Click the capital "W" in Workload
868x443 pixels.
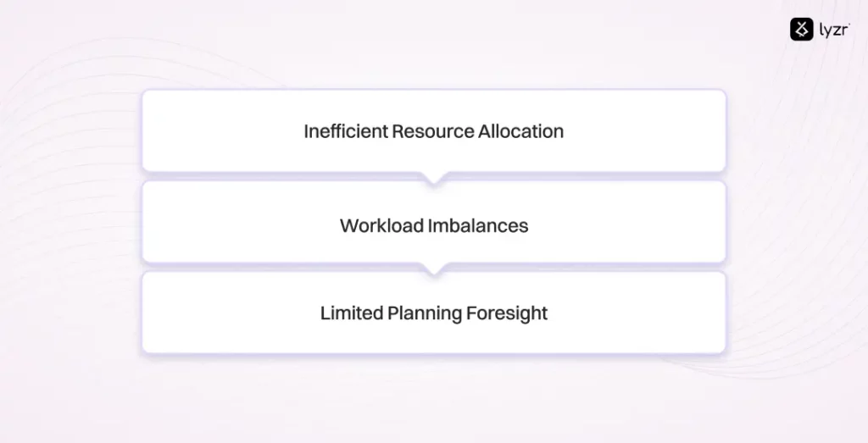348,226
